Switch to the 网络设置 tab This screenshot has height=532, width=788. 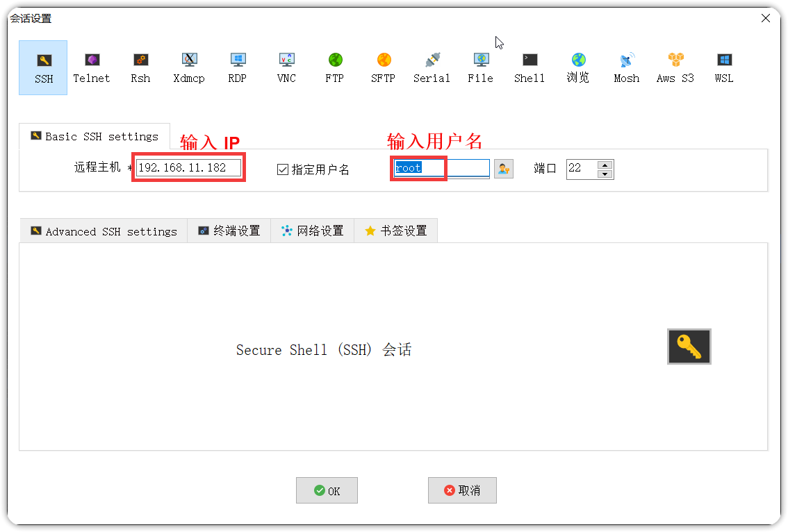click(x=313, y=231)
